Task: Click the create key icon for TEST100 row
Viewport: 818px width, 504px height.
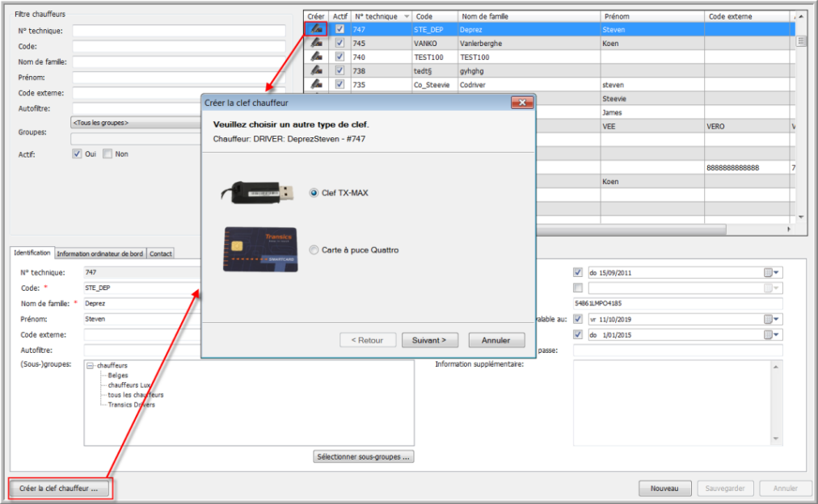Action: click(x=317, y=57)
